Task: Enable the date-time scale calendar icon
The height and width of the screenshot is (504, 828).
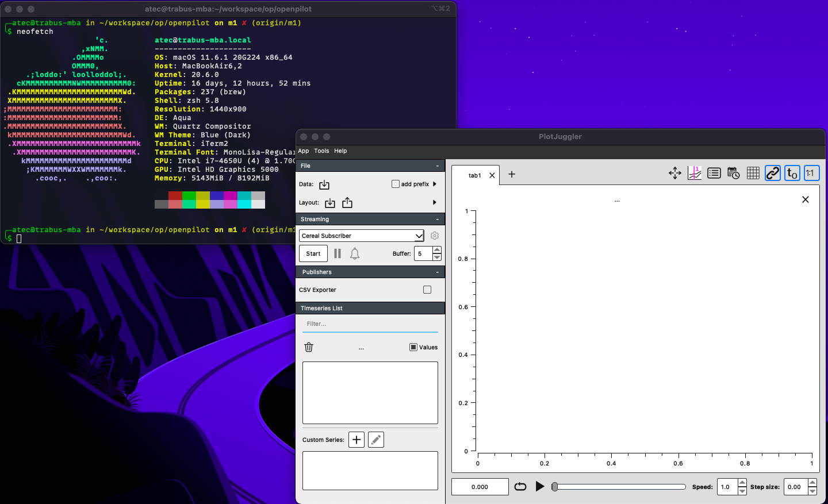Action: pyautogui.click(x=733, y=173)
